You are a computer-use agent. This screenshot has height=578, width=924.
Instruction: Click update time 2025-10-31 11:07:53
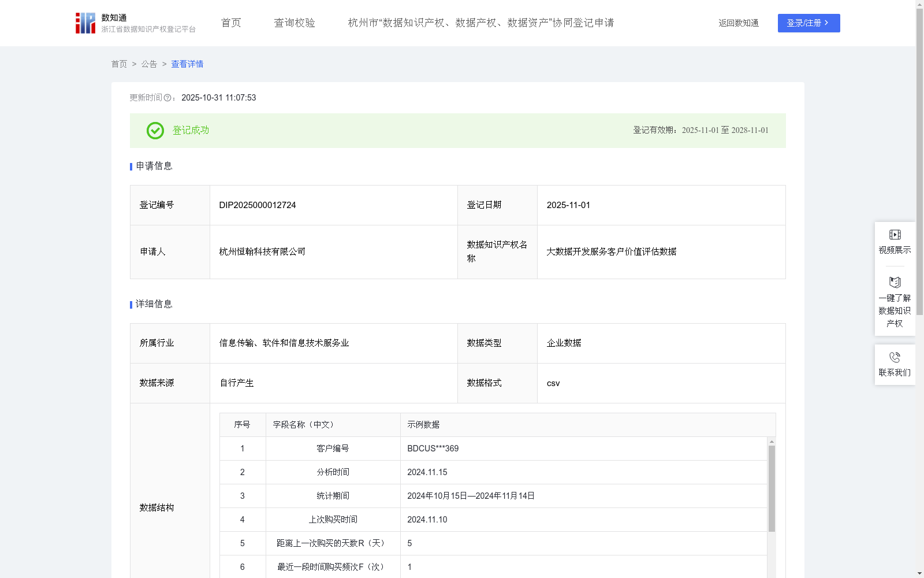tap(219, 98)
